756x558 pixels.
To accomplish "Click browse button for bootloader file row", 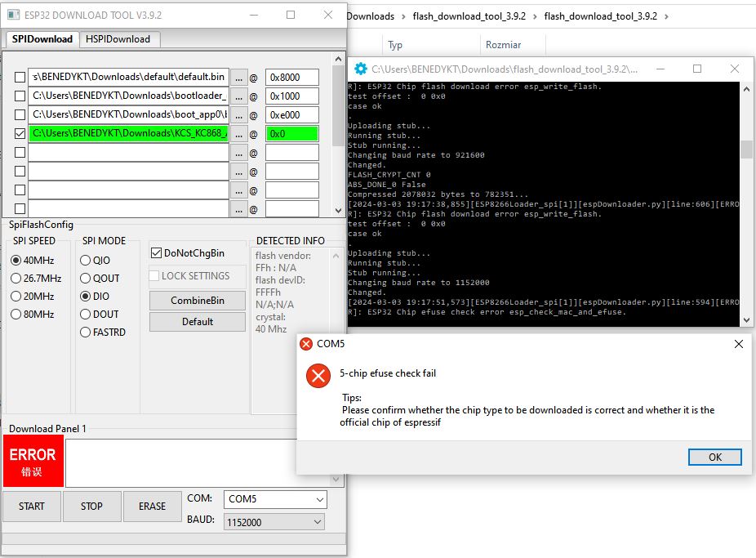I will [238, 96].
